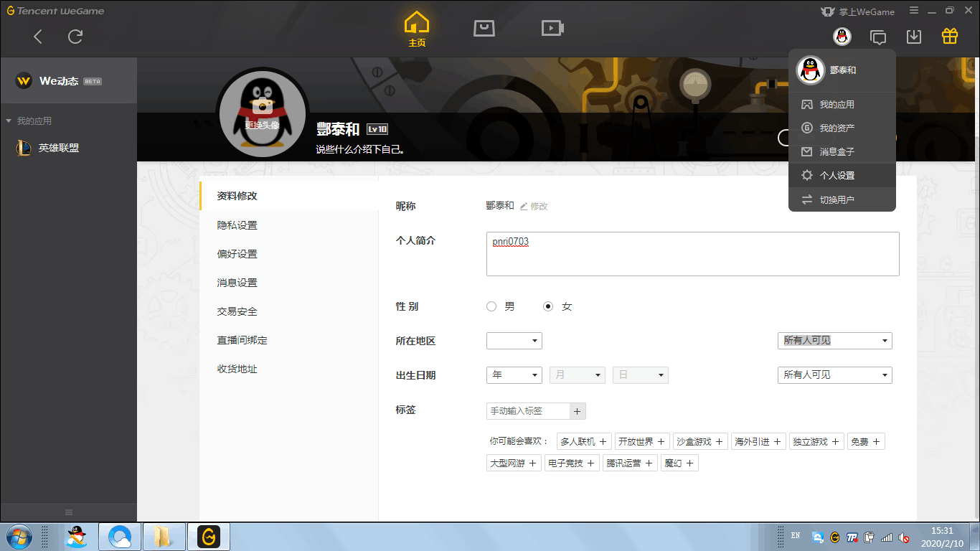980x551 pixels.
Task: Open the chat messages icon
Action: click(877, 37)
